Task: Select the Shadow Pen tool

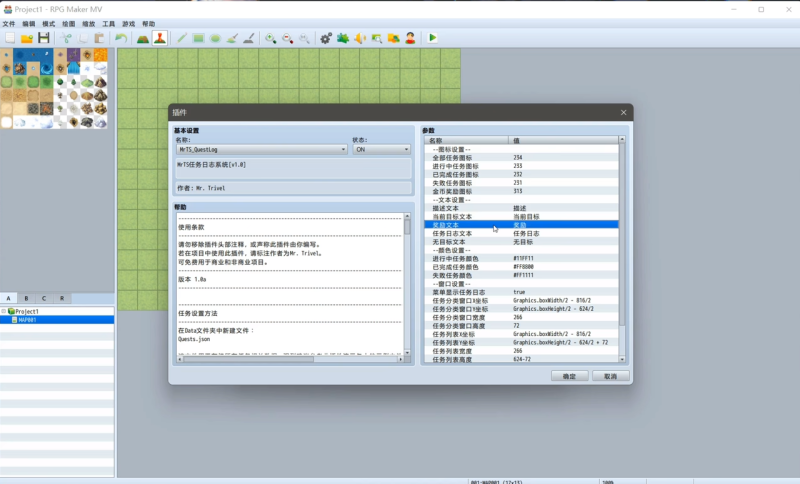Action: (x=249, y=38)
